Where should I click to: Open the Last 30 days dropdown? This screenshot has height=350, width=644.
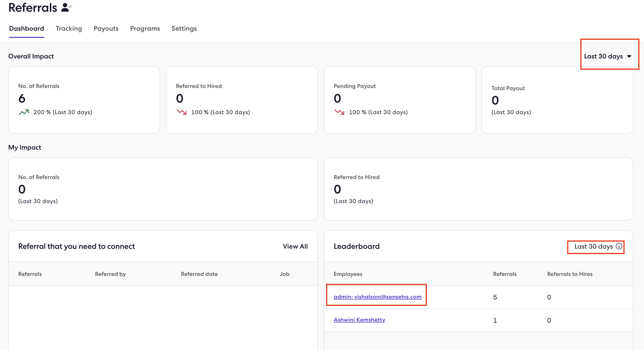point(608,56)
